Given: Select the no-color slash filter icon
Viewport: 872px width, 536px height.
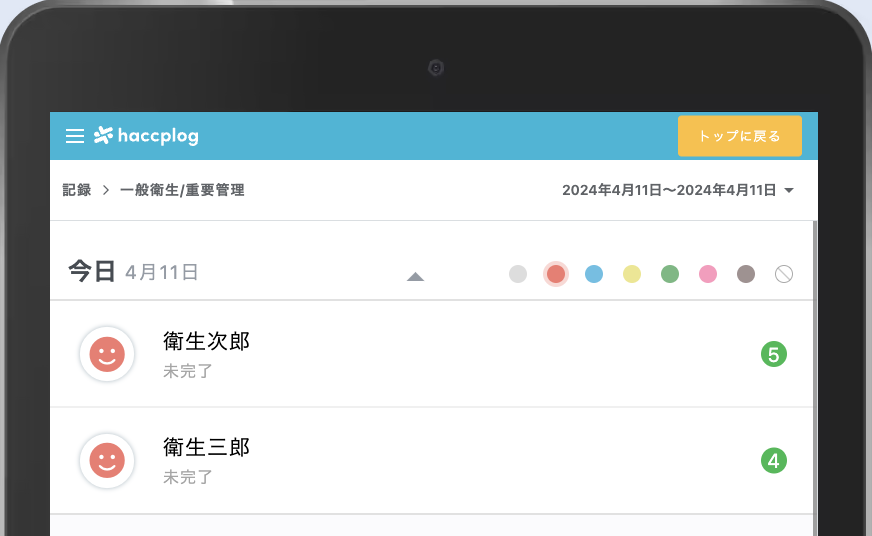Looking at the screenshot, I should pos(784,274).
